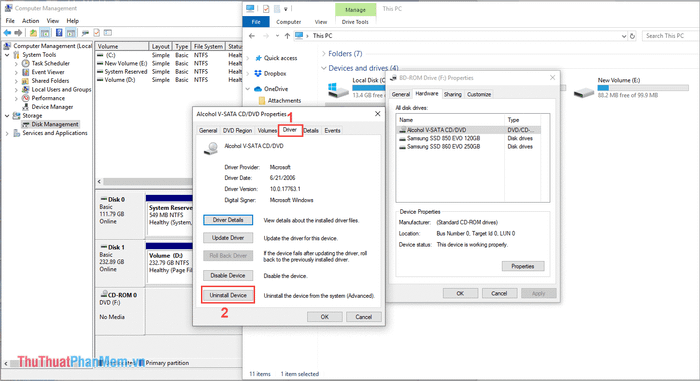Screen dimensions: 700x381
Task: Collapse the System Tools tree node
Action: tap(7, 55)
